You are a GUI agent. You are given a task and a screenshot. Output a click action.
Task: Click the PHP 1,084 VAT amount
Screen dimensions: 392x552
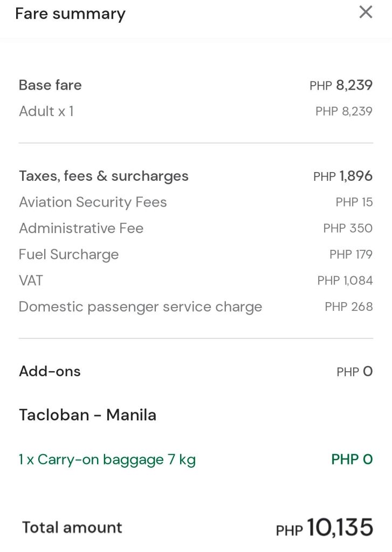[345, 281]
